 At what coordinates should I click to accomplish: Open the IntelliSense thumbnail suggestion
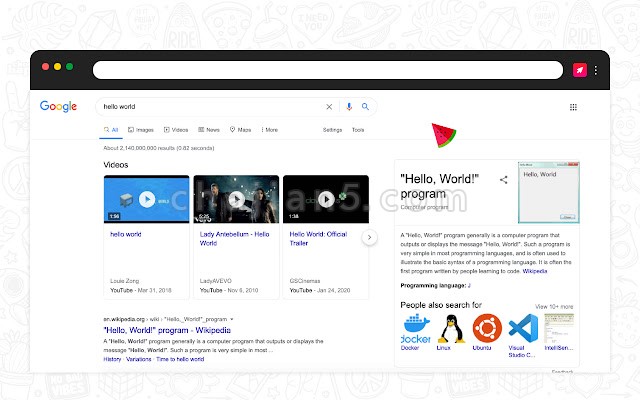pos(559,329)
